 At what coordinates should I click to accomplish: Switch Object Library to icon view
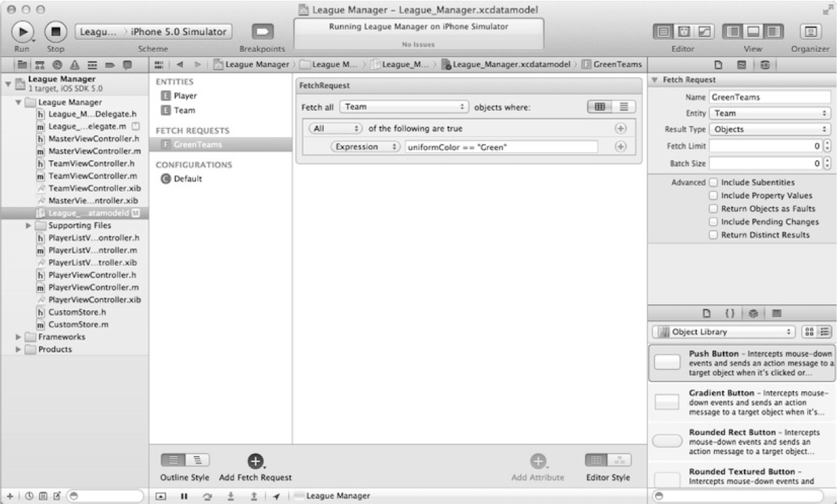pyautogui.click(x=810, y=332)
